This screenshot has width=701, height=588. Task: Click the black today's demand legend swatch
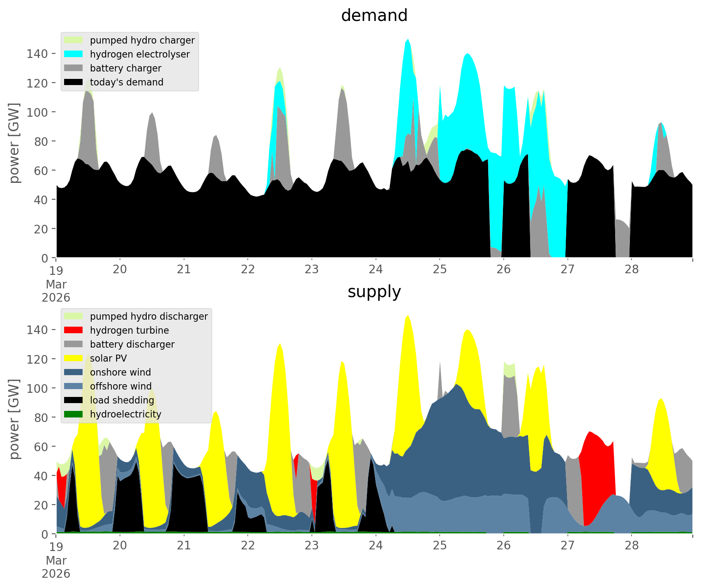(74, 82)
